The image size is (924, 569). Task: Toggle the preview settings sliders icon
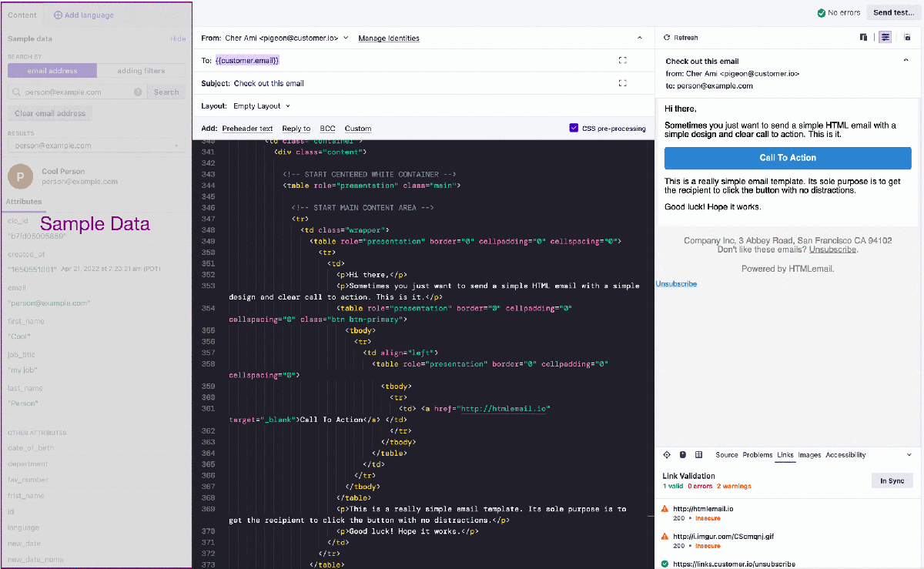(885, 37)
